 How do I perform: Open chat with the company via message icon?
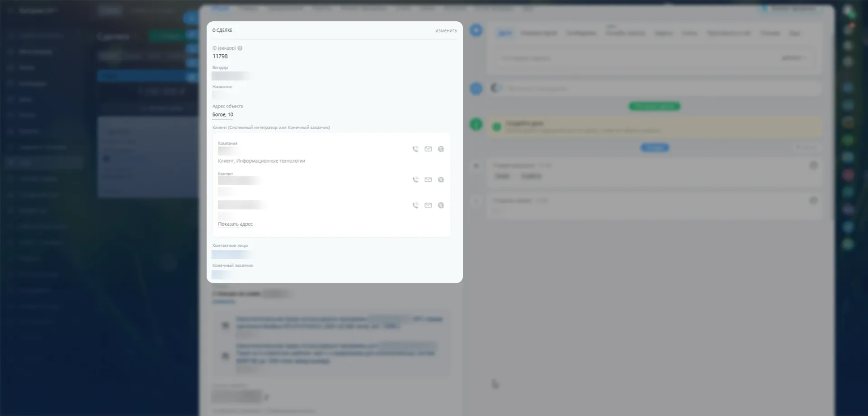(x=441, y=149)
